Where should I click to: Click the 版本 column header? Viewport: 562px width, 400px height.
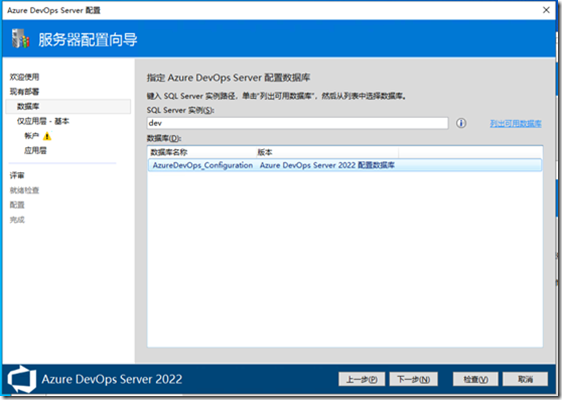click(327, 152)
